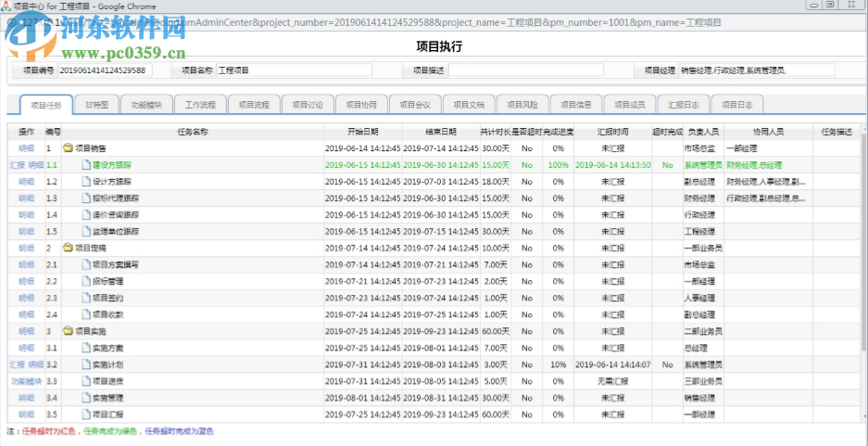Click the folder icon in task row 2
Viewport: 868px width, 446px height.
69,248
